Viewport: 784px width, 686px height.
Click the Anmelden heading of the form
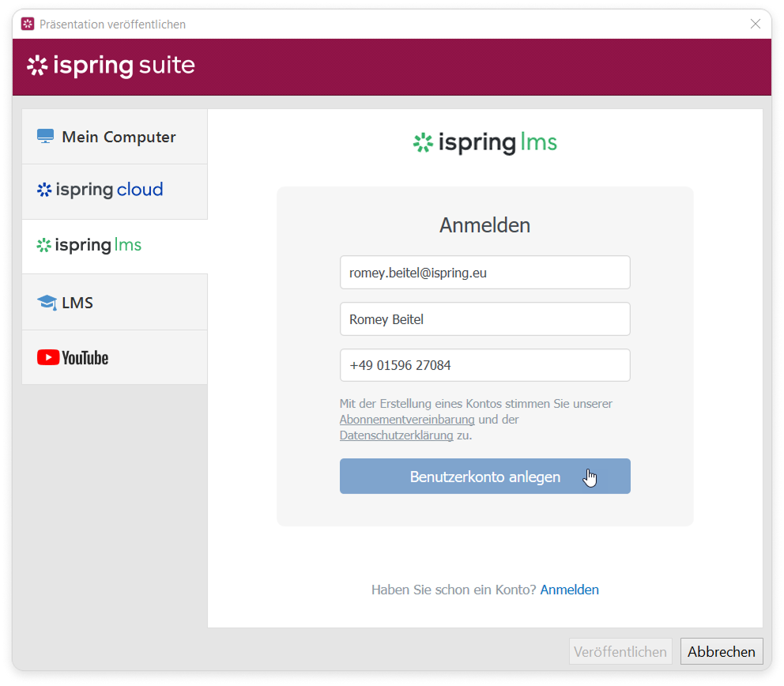point(484,225)
